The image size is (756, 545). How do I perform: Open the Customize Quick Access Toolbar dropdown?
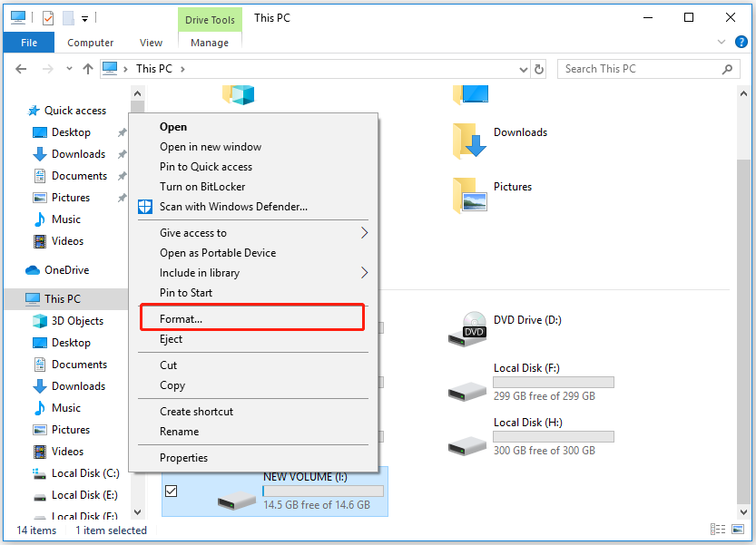(85, 19)
